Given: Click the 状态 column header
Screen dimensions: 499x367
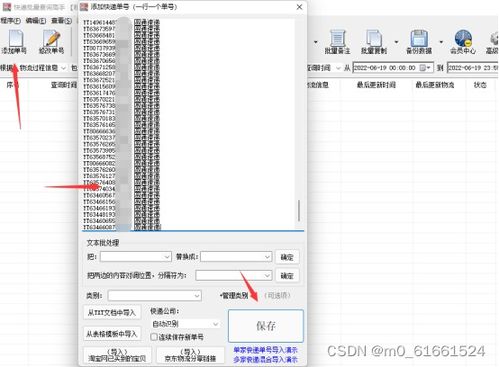Looking at the screenshot, I should 480,85.
